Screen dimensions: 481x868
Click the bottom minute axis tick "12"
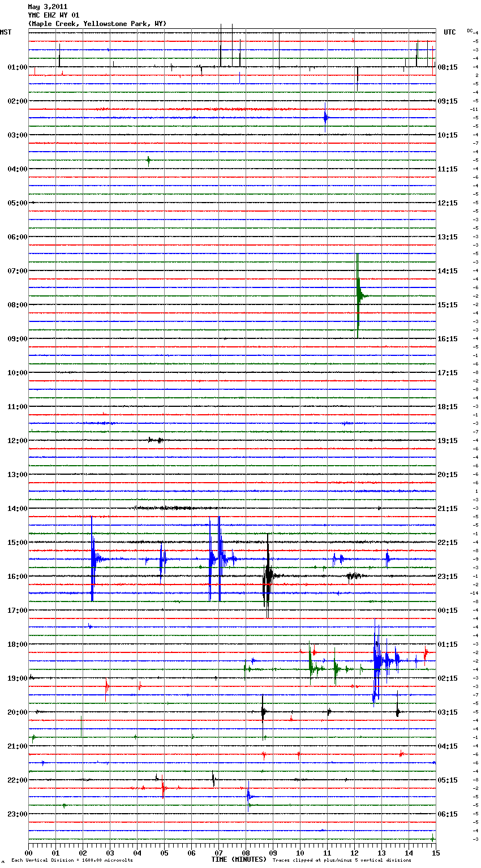354,853
